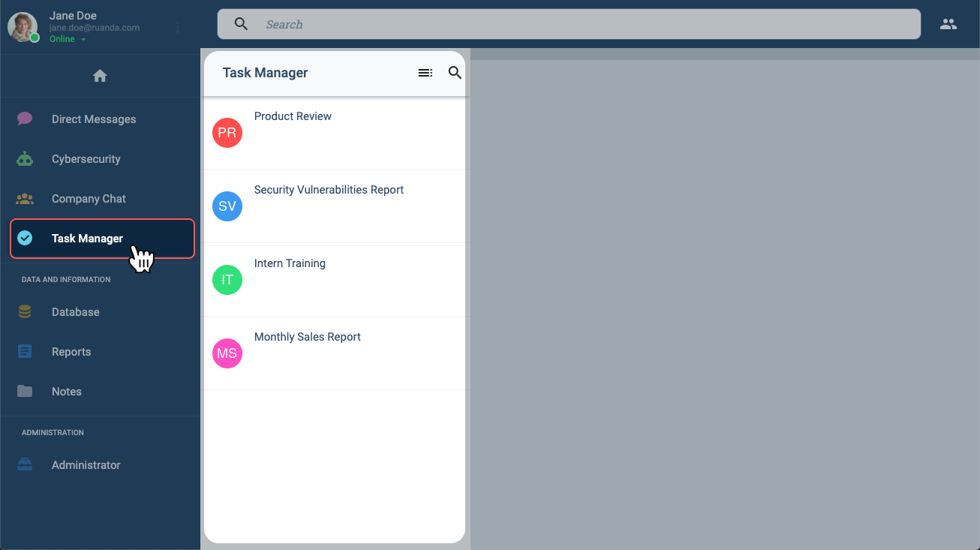Open the Cybersecurity bot channel

pyautogui.click(x=101, y=159)
